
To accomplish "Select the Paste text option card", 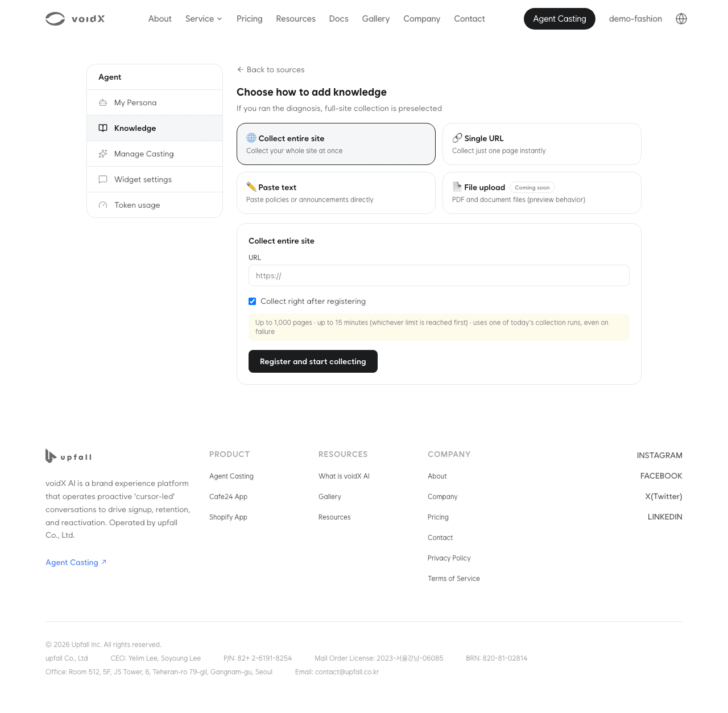I will click(x=336, y=193).
